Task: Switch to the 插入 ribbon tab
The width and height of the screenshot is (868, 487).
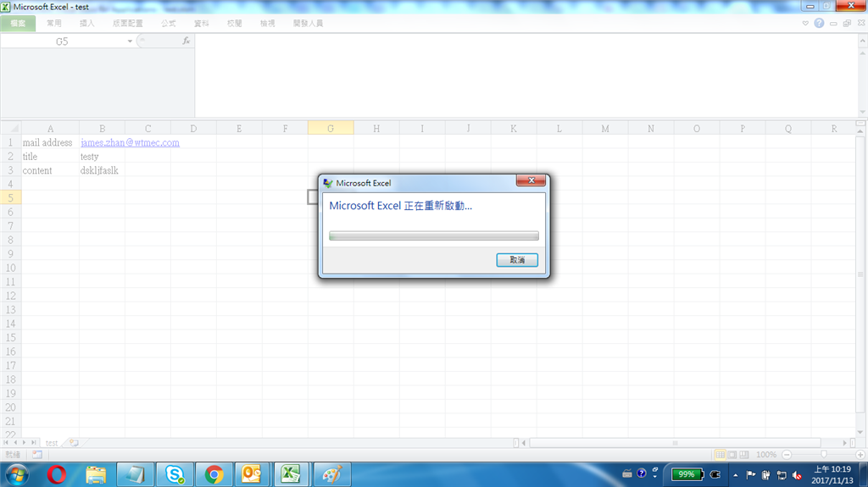Action: point(87,23)
